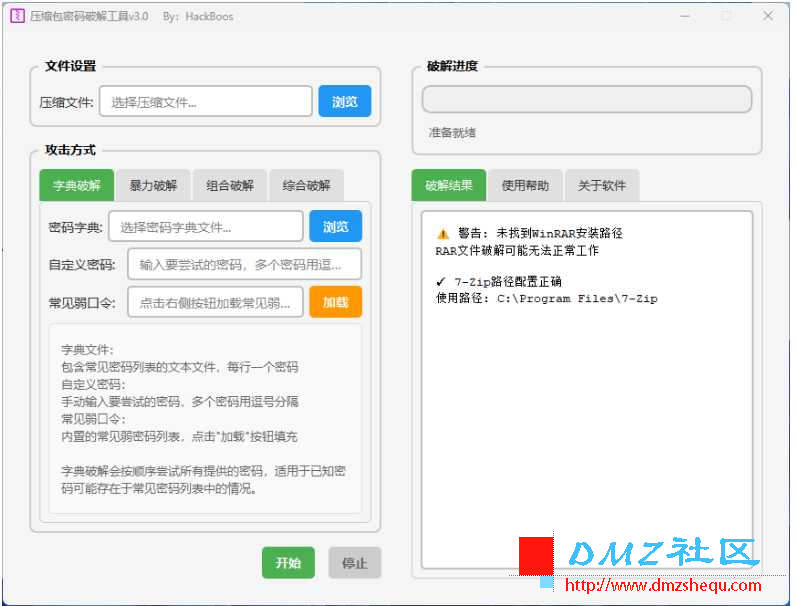The height and width of the screenshot is (606, 796).
Task: Select the 组合破解 tab
Action: tap(230, 185)
